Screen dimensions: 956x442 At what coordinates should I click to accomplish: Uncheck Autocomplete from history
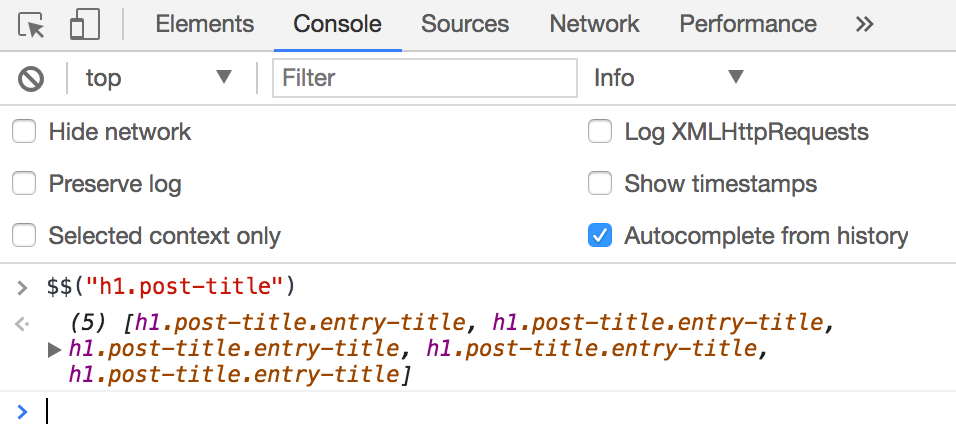tap(600, 236)
